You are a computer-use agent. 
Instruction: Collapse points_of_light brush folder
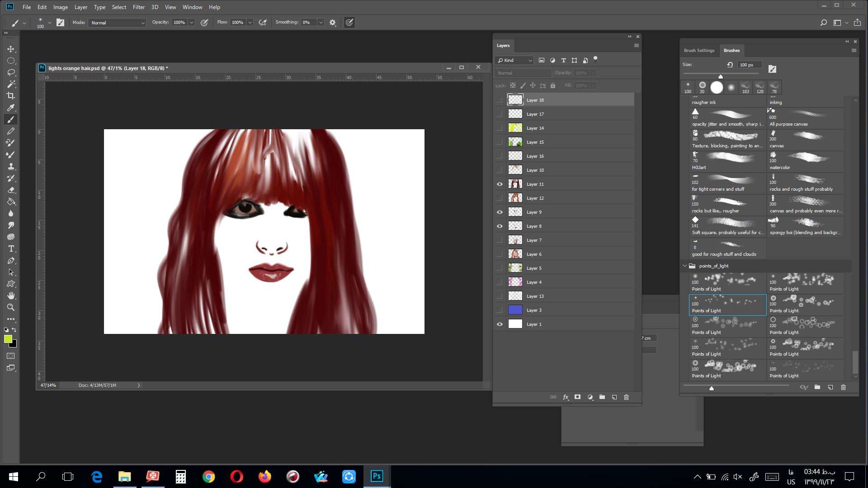685,266
